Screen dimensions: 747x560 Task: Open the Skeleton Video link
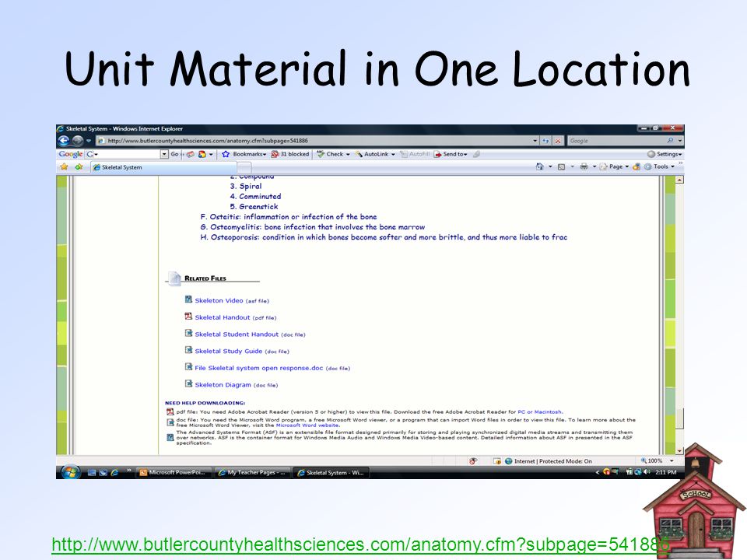[219, 300]
